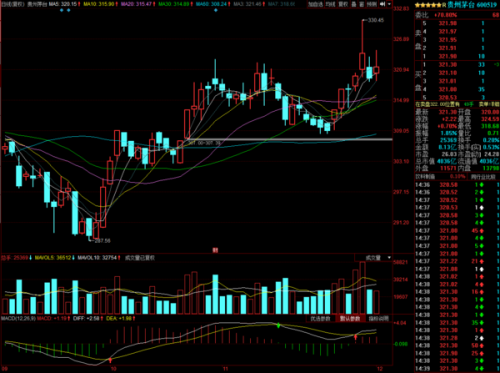This screenshot has height=373, width=500.
Task: Click the 叠 overlay icon in chart toolbar
Action: [x=354, y=4]
